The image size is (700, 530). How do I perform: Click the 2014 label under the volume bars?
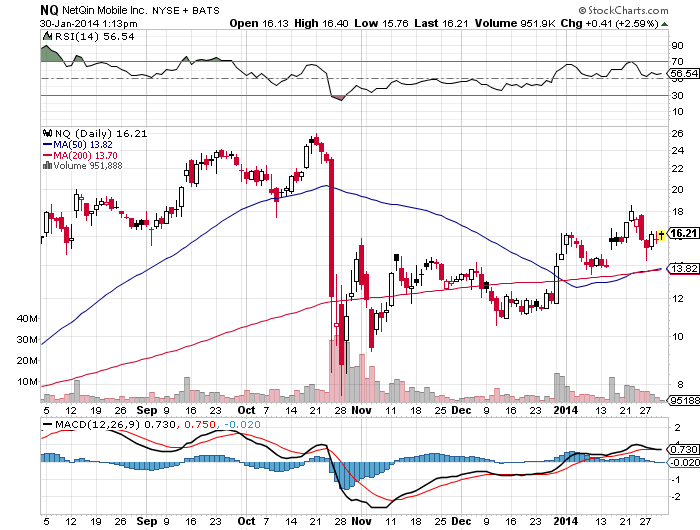click(x=566, y=410)
